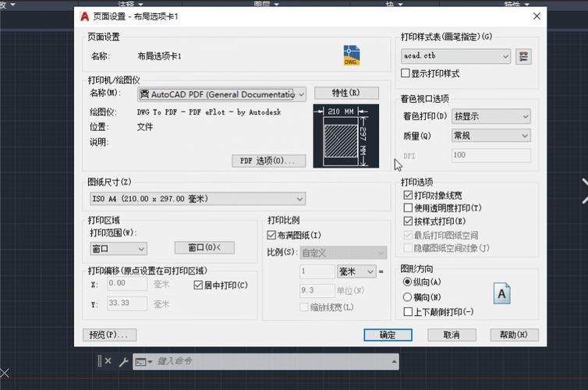The image size is (588, 390).
Task: Click the command line grip handle
Action: [x=99, y=361]
